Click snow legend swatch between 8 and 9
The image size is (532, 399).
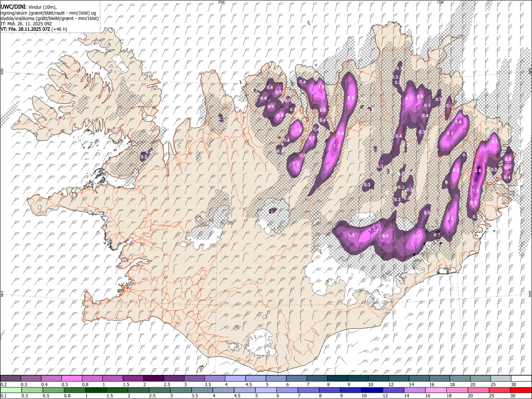click(x=337, y=378)
